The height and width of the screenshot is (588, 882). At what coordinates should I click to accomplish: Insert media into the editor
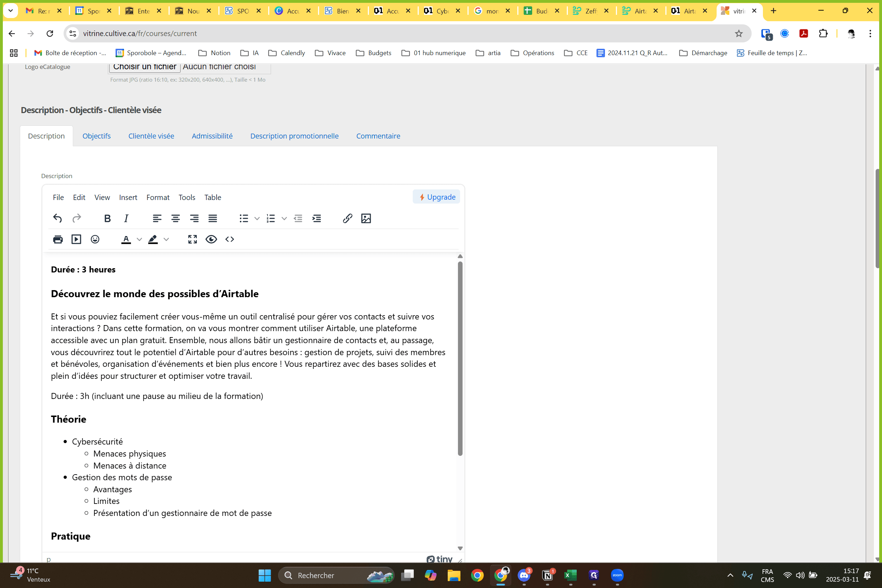click(x=76, y=239)
